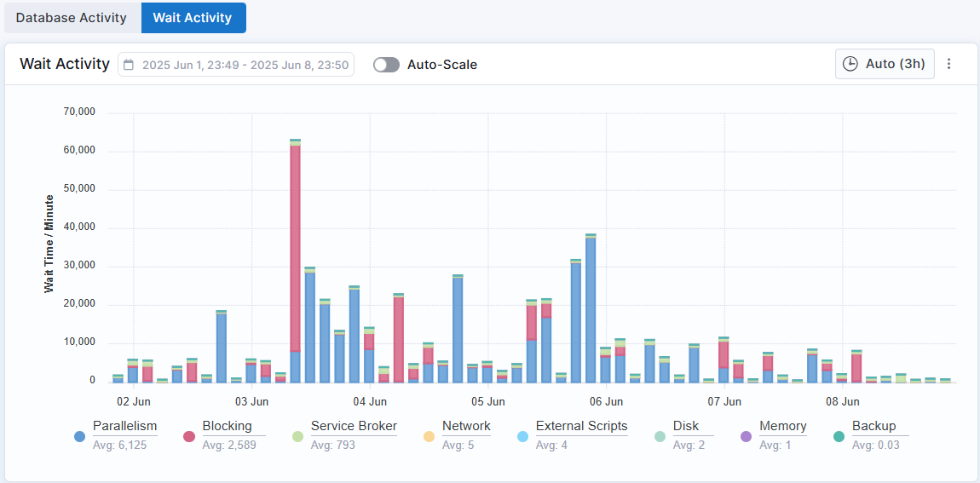Click the Backup legend color dot
This screenshot has width=980, height=483.
pyautogui.click(x=839, y=436)
